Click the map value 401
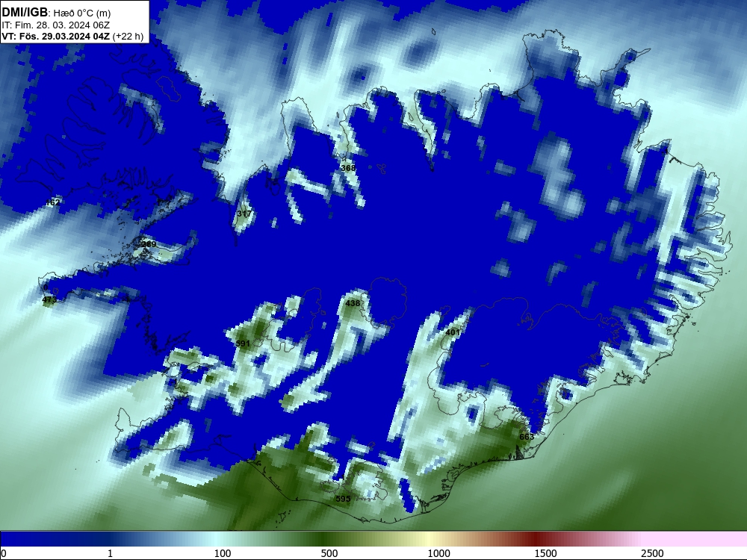The width and height of the screenshot is (747, 560). pos(453,332)
